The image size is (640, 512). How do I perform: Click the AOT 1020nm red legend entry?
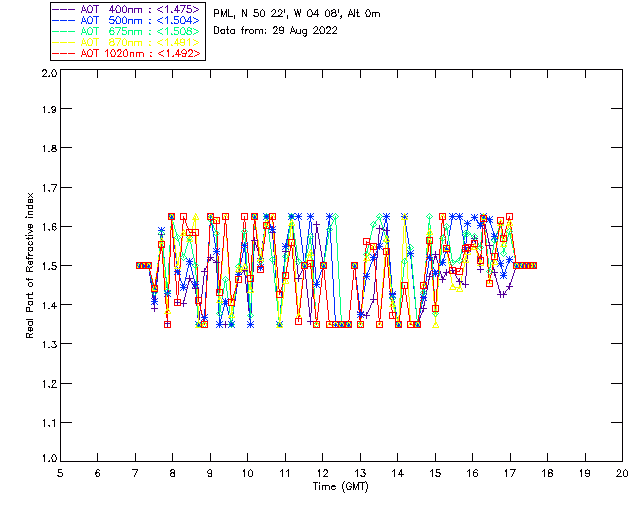pos(126,53)
